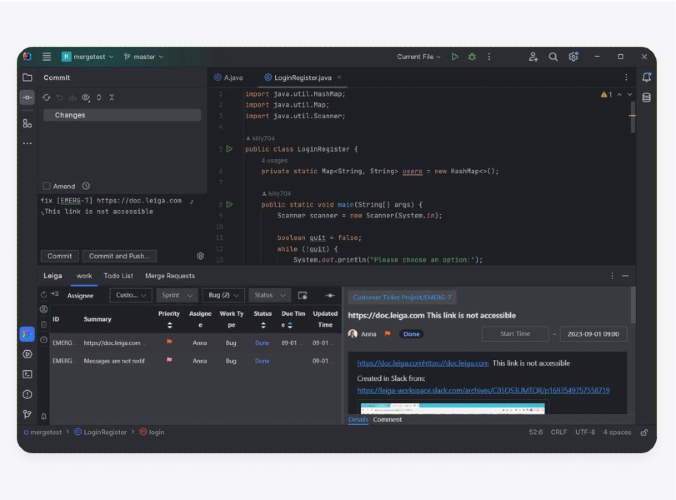676x500 pixels.
Task: Collapse all changes in Commit panel
Action: (112, 98)
